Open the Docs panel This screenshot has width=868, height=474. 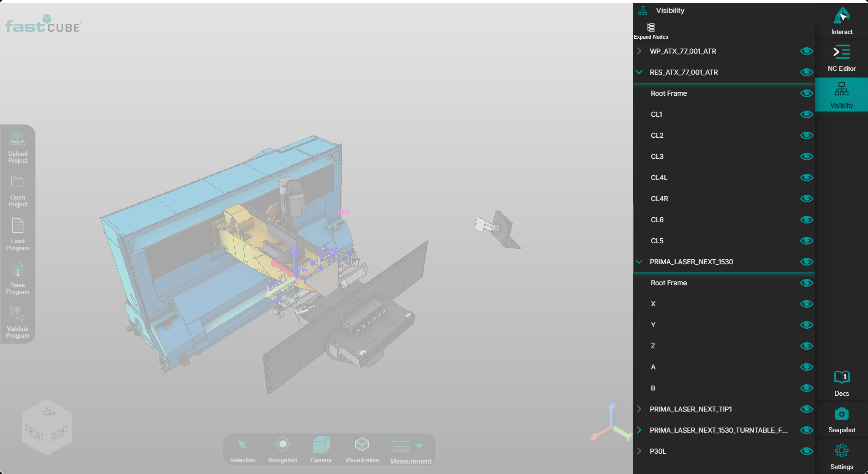pyautogui.click(x=841, y=383)
